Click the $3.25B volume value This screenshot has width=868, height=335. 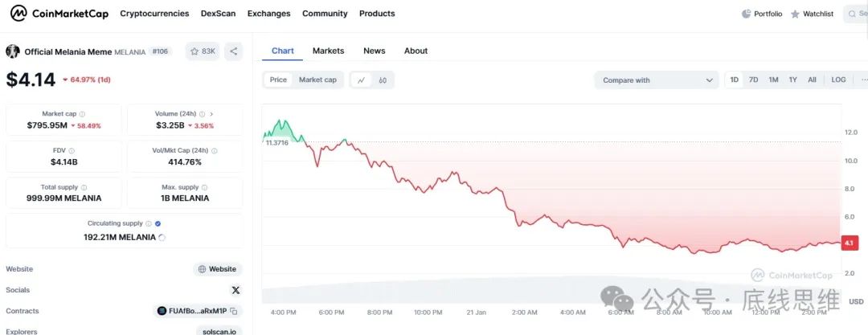coord(170,125)
